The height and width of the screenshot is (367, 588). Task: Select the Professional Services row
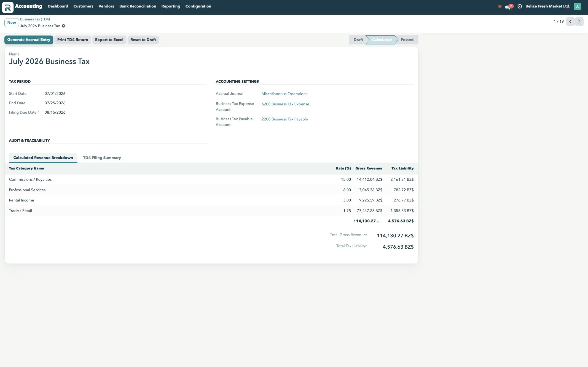[x=211, y=190]
